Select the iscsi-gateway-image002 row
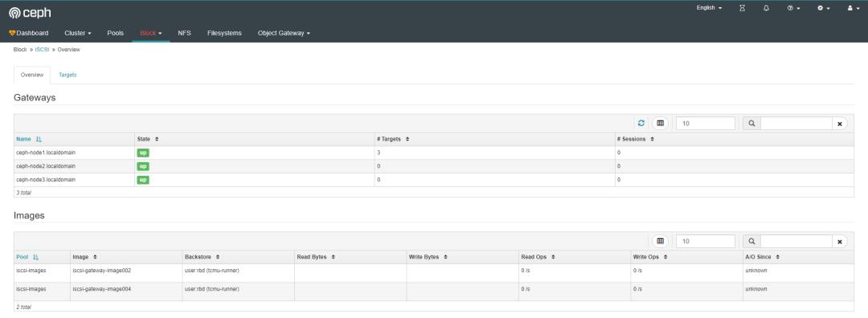Image resolution: width=868 pixels, height=318 pixels. tap(433, 273)
